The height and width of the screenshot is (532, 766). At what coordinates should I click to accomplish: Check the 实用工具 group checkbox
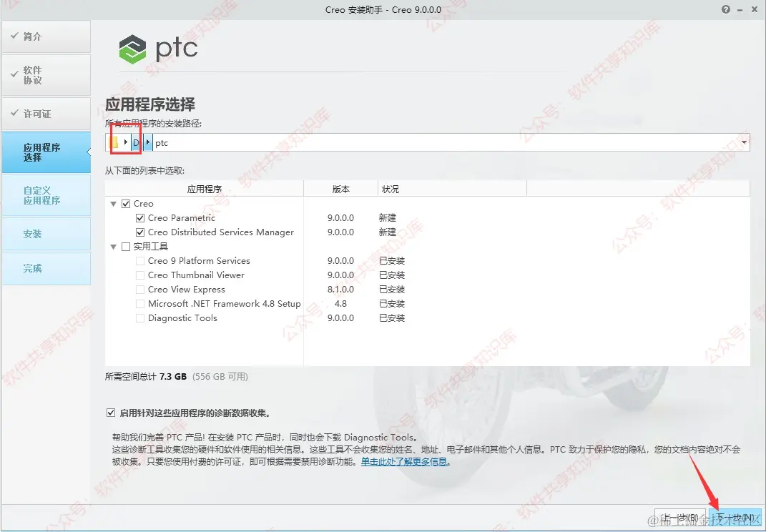(126, 247)
